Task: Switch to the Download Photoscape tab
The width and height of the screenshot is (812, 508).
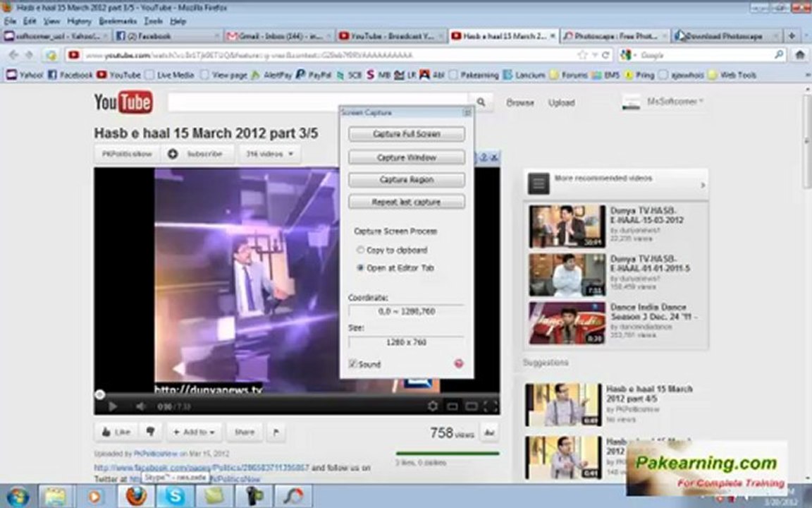Action: pos(726,36)
